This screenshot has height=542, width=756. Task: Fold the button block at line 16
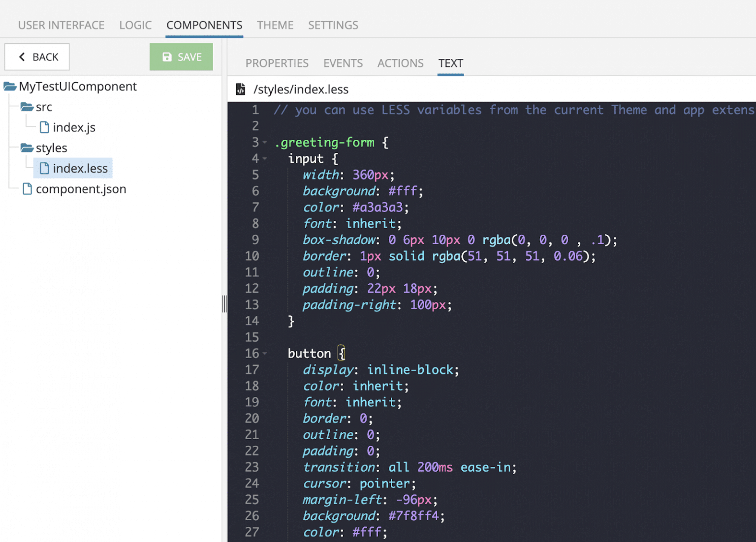pyautogui.click(x=264, y=353)
